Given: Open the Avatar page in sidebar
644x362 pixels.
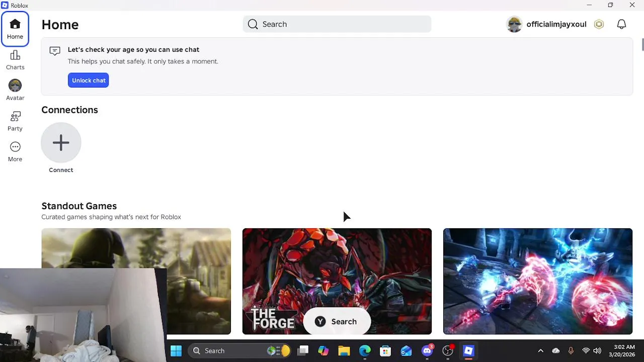Looking at the screenshot, I should [x=15, y=90].
